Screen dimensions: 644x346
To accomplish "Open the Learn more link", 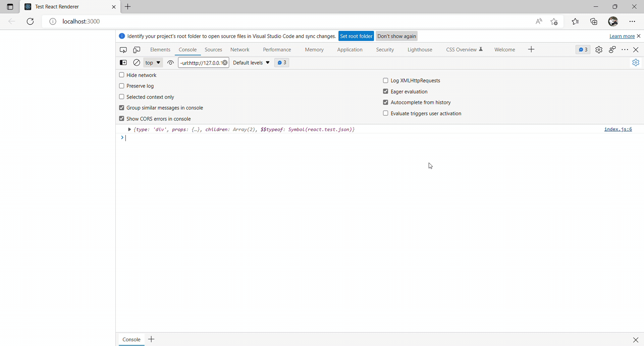I will pos(622,36).
